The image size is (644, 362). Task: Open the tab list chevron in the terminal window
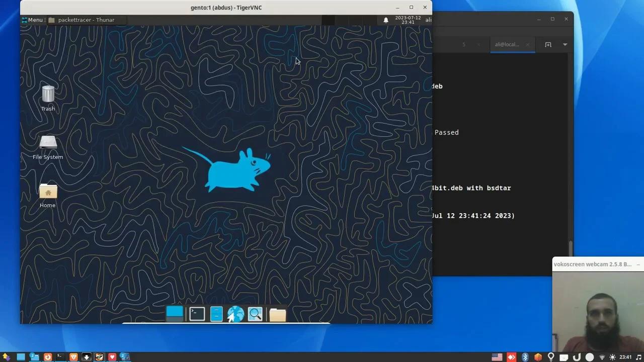tap(565, 44)
